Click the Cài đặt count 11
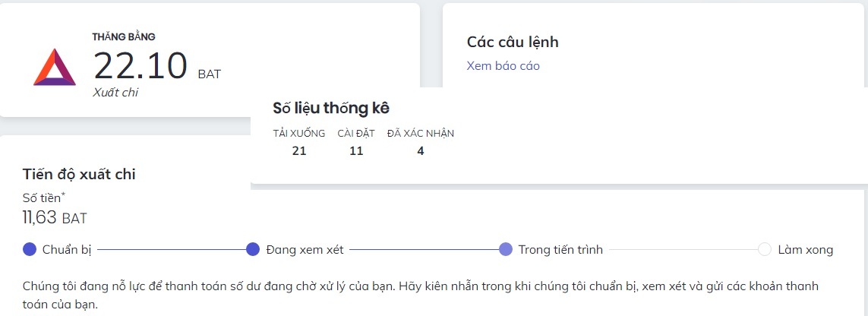 (x=356, y=150)
